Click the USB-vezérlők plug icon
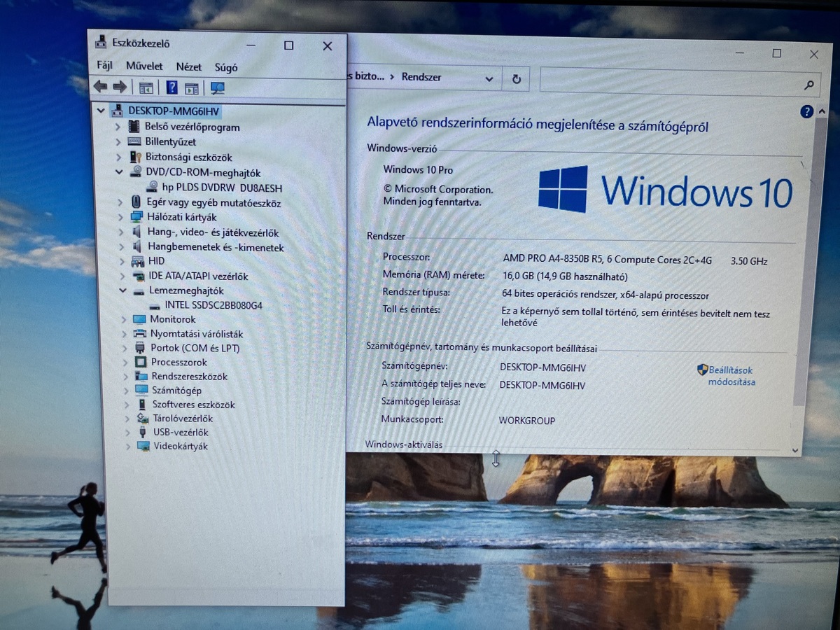This screenshot has width=840, height=630. 143,432
